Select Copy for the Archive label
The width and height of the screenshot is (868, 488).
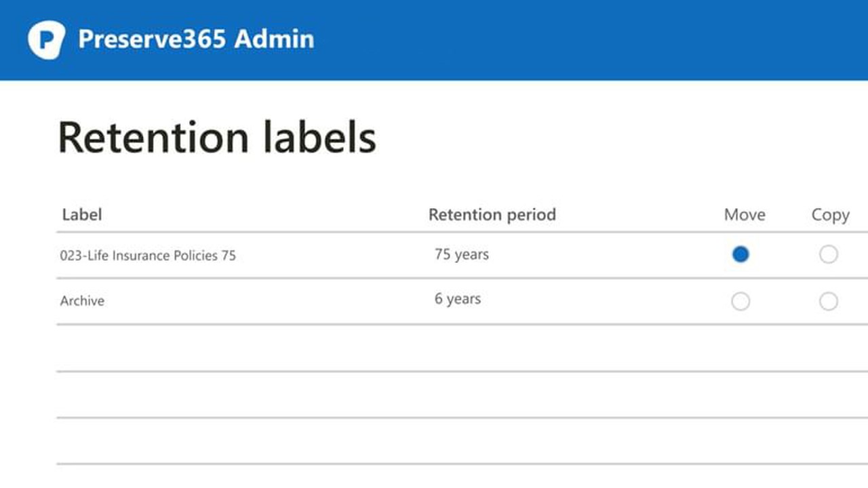828,301
